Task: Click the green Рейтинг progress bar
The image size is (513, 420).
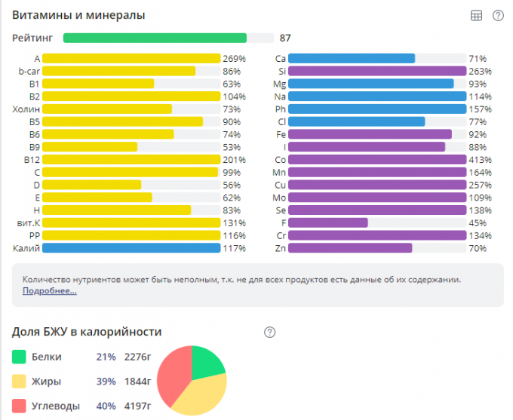Action: [x=155, y=38]
